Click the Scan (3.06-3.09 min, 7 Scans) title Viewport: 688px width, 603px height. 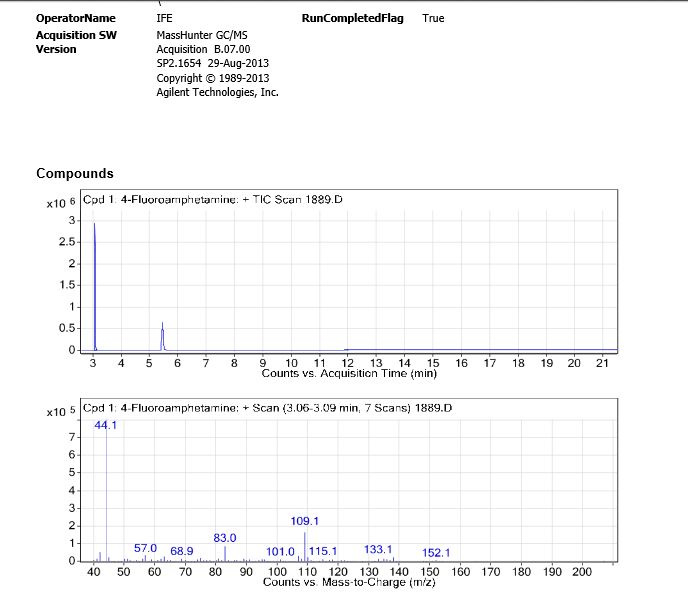click(x=268, y=408)
